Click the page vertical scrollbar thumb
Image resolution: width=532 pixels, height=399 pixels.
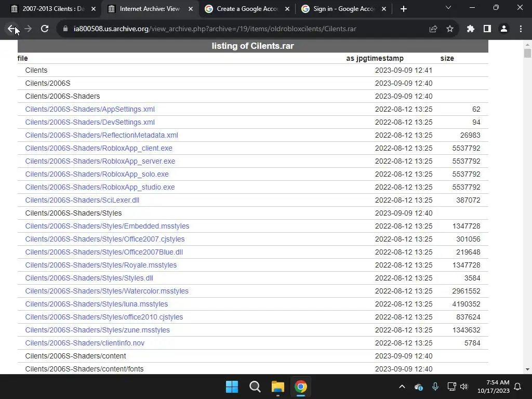(x=527, y=54)
